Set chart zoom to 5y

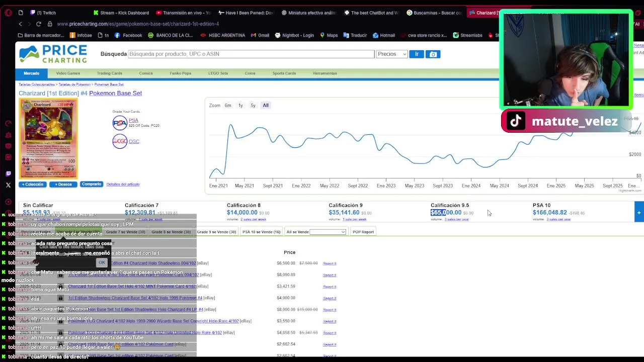click(253, 106)
